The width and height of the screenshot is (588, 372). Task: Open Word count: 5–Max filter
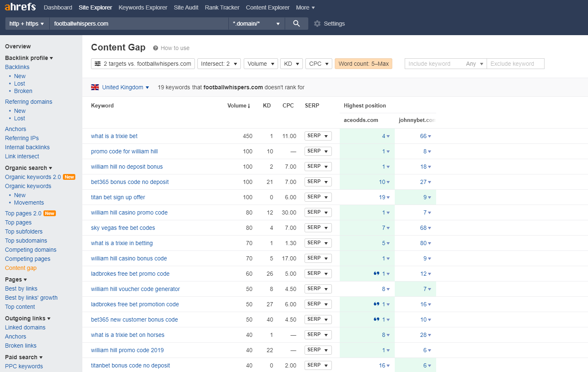pyautogui.click(x=363, y=64)
